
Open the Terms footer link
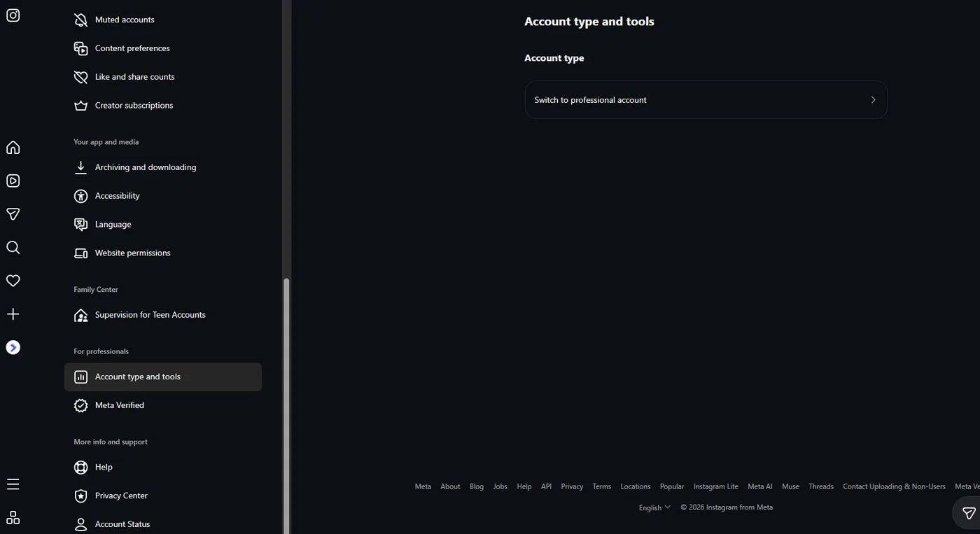(601, 486)
